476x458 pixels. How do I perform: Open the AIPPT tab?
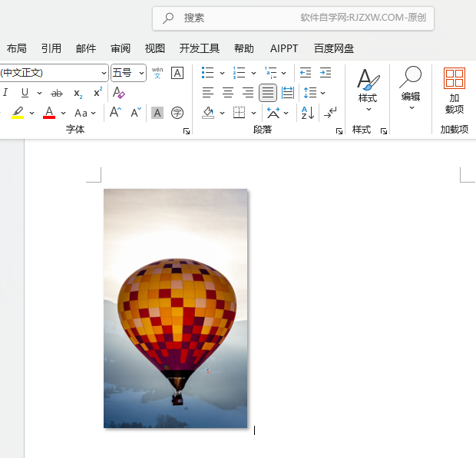tap(284, 48)
